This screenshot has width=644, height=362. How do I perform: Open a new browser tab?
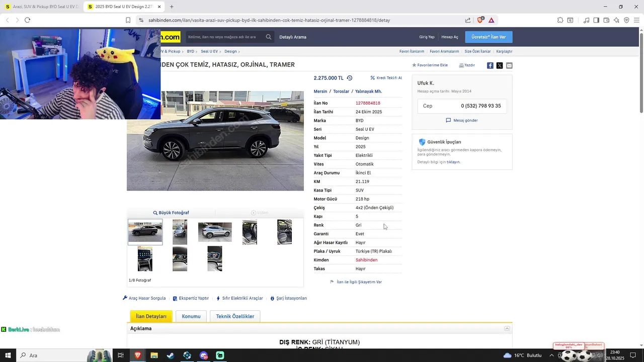[x=172, y=7]
